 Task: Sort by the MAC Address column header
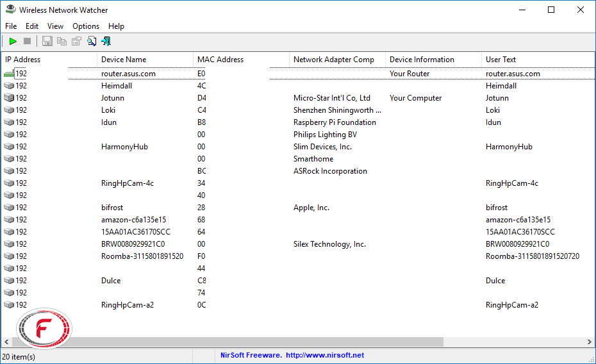coord(242,59)
